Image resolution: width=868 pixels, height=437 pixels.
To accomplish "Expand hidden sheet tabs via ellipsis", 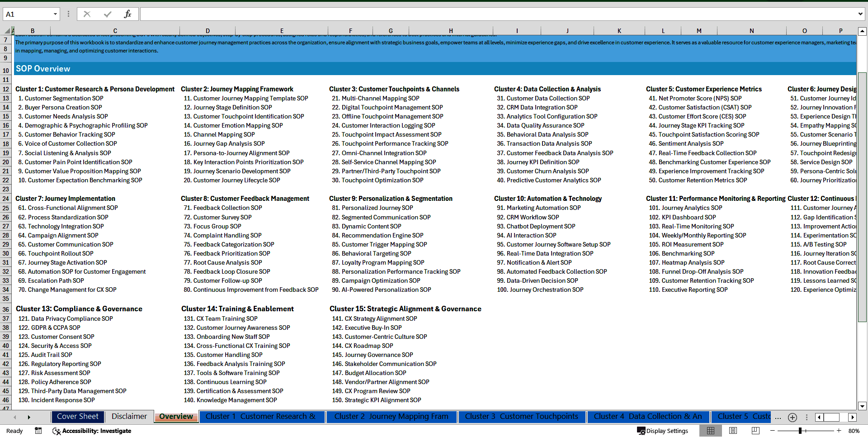I will 778,417.
